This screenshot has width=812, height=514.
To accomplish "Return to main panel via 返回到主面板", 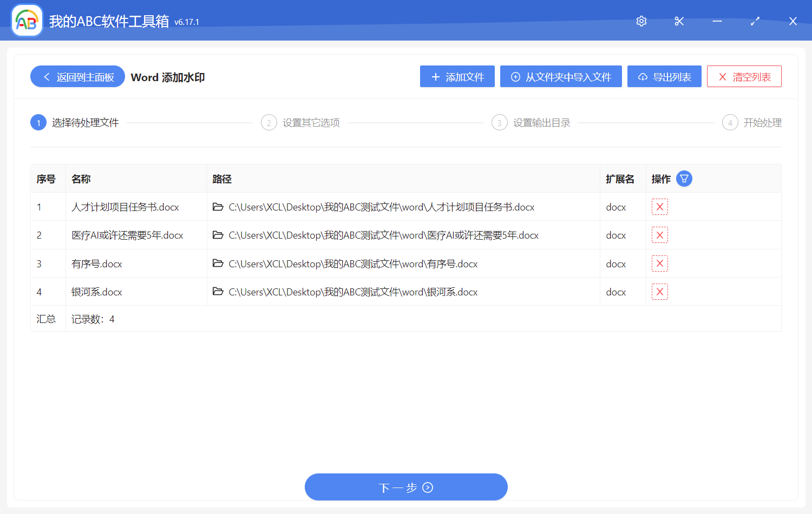I will pos(77,76).
